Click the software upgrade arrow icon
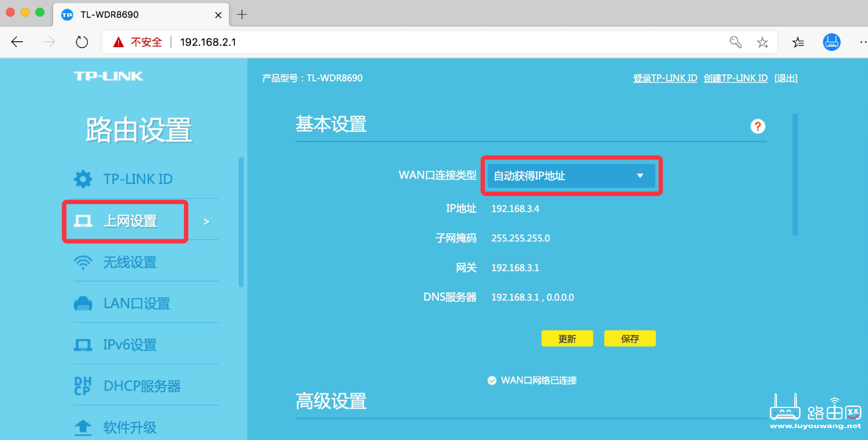 [x=83, y=428]
